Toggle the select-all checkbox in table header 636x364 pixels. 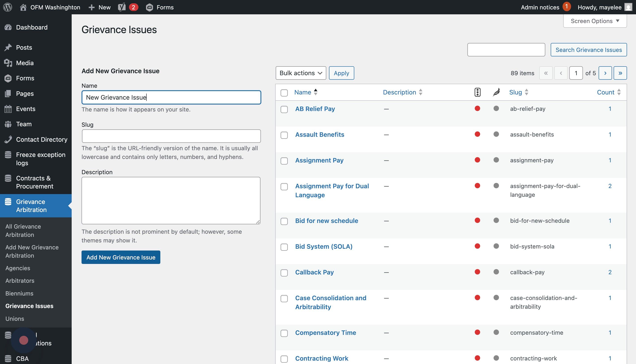pyautogui.click(x=284, y=93)
